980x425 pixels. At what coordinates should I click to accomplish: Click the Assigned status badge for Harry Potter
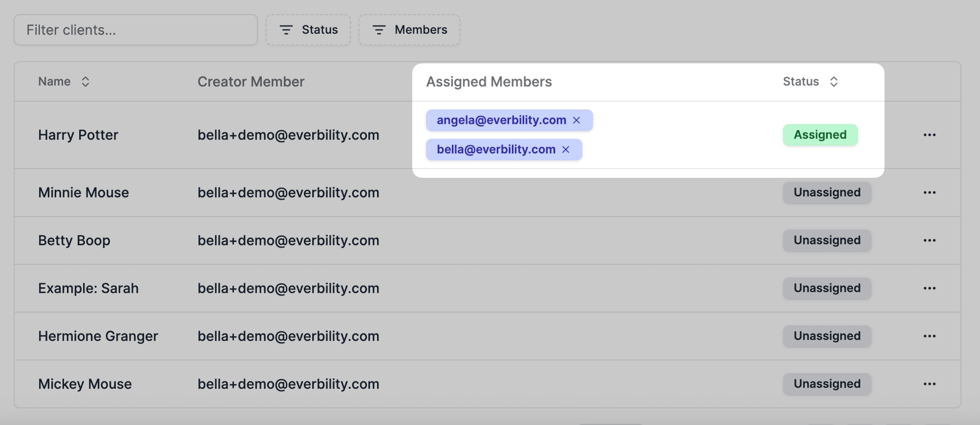point(820,135)
